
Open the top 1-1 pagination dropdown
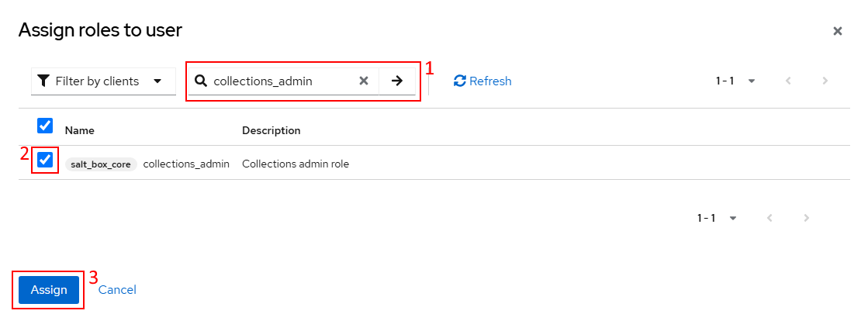click(x=735, y=81)
